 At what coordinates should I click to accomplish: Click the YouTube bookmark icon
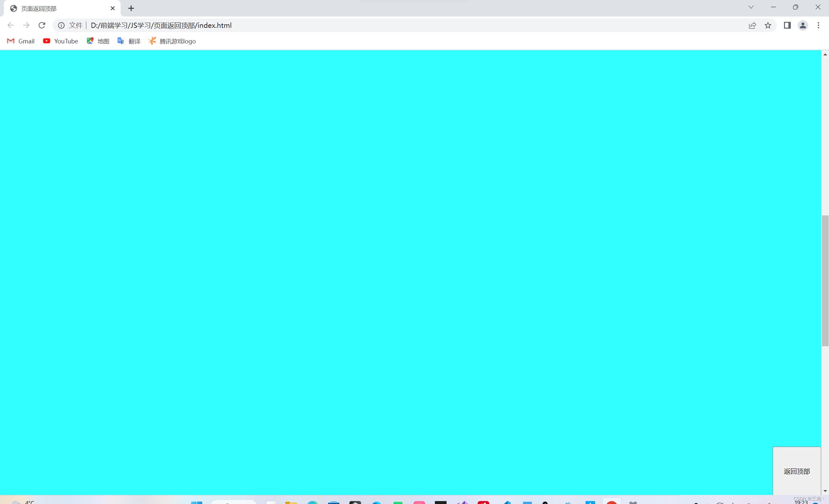47,41
